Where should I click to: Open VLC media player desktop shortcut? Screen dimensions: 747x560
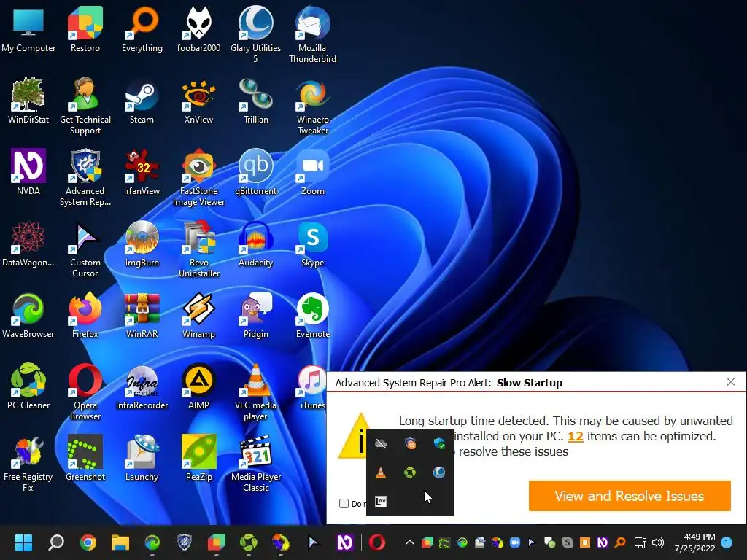[256, 392]
